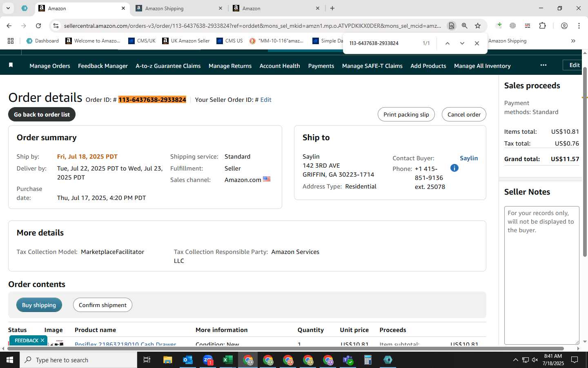This screenshot has width=588, height=368.
Task: Open the CMS US bookmark
Action: coord(229,41)
